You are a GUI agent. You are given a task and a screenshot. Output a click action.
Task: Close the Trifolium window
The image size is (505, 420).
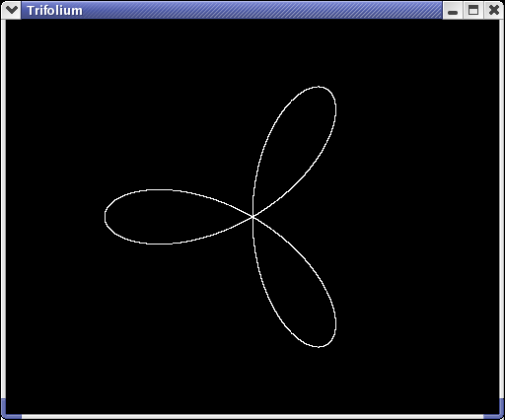coord(493,11)
